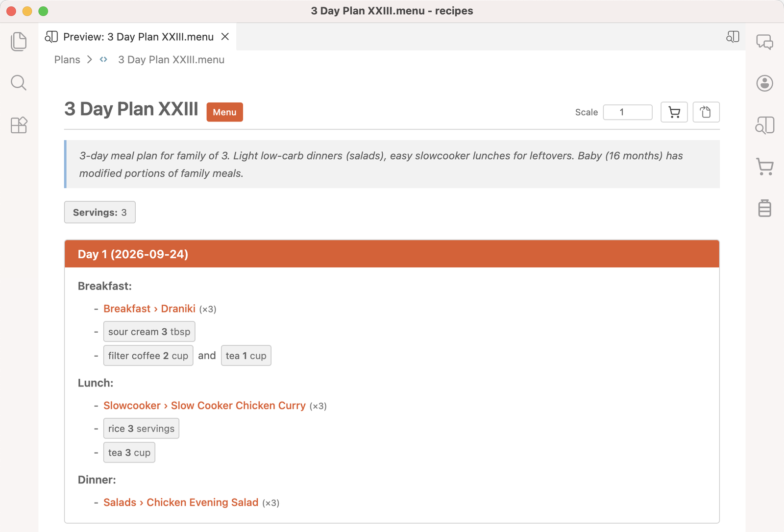Click the rice 3 servings chip
This screenshot has height=532, width=784.
click(x=141, y=429)
